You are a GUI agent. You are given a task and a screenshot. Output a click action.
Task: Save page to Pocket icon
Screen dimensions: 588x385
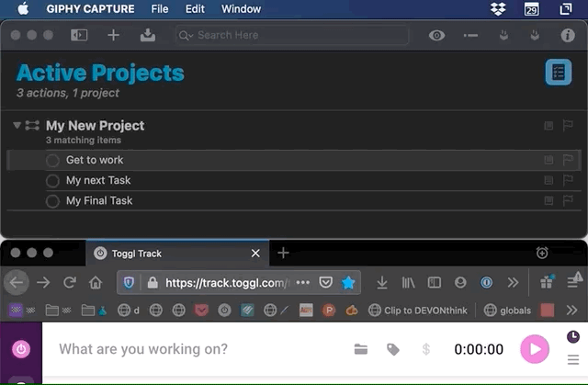[x=325, y=282]
